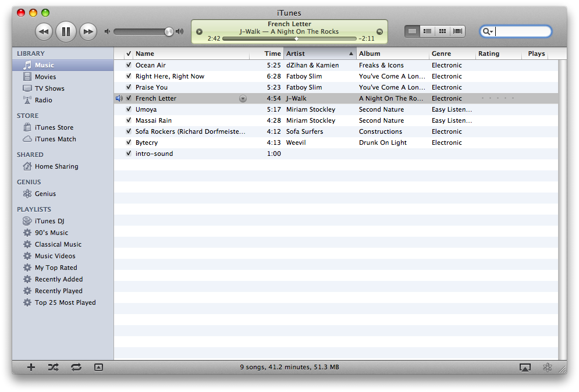Click the song playback progress bar
This screenshot has height=392, width=579.
(x=290, y=38)
